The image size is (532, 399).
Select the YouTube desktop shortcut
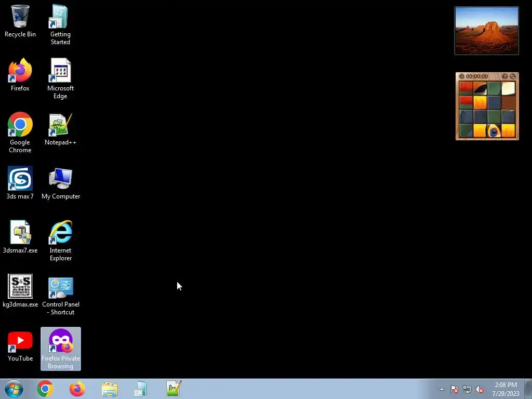20,346
